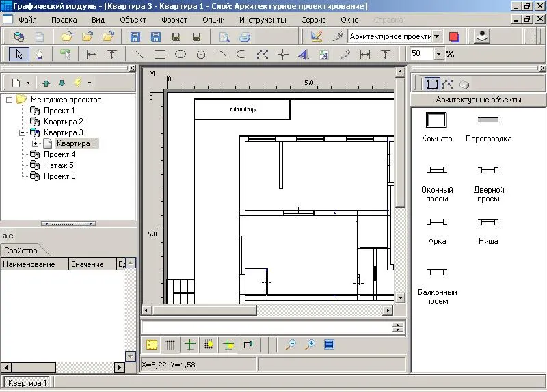Collapse the Менеджер проектов tree node
Viewport: 547px width, 392px height.
(10, 100)
